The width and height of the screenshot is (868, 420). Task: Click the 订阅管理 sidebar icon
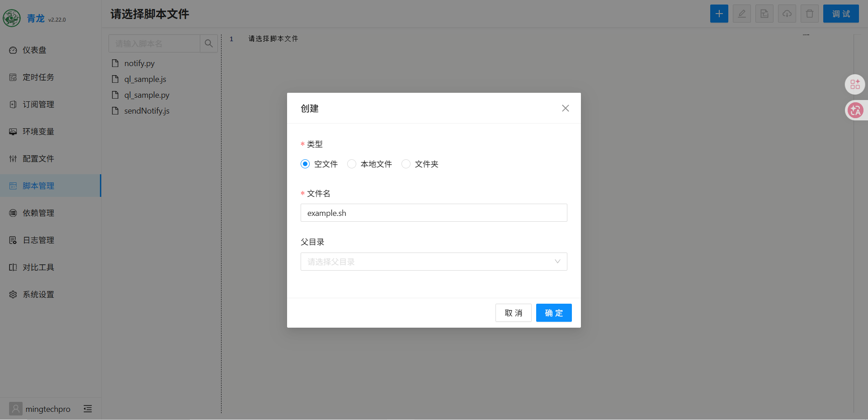13,105
